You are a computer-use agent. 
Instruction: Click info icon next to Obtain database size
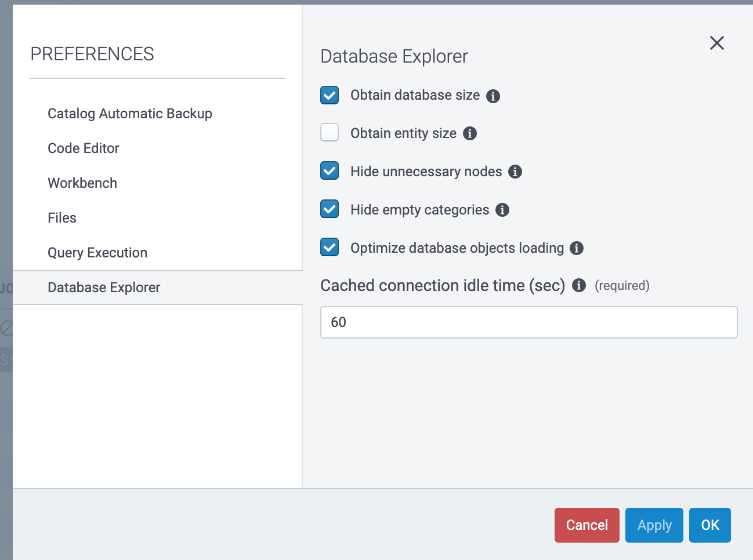point(493,96)
